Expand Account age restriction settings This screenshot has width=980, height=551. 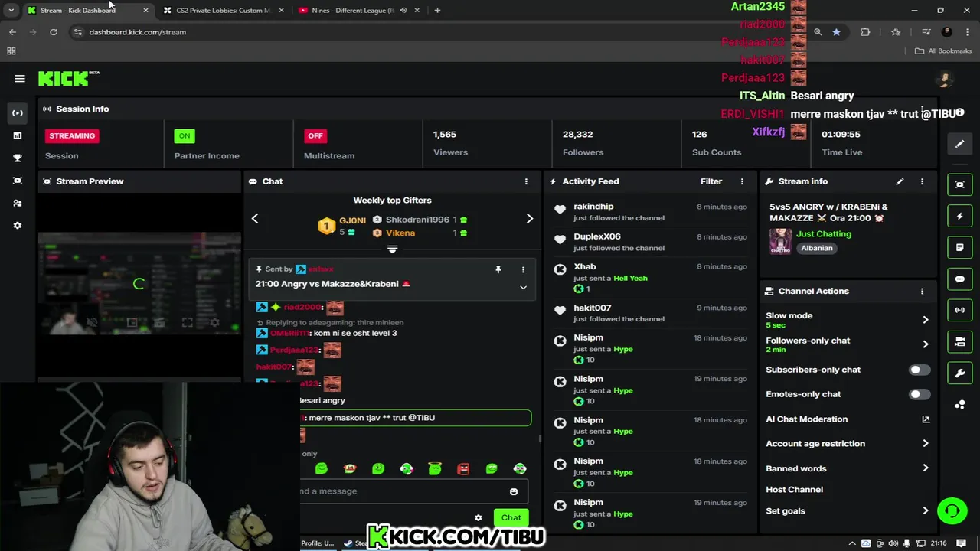(x=926, y=444)
